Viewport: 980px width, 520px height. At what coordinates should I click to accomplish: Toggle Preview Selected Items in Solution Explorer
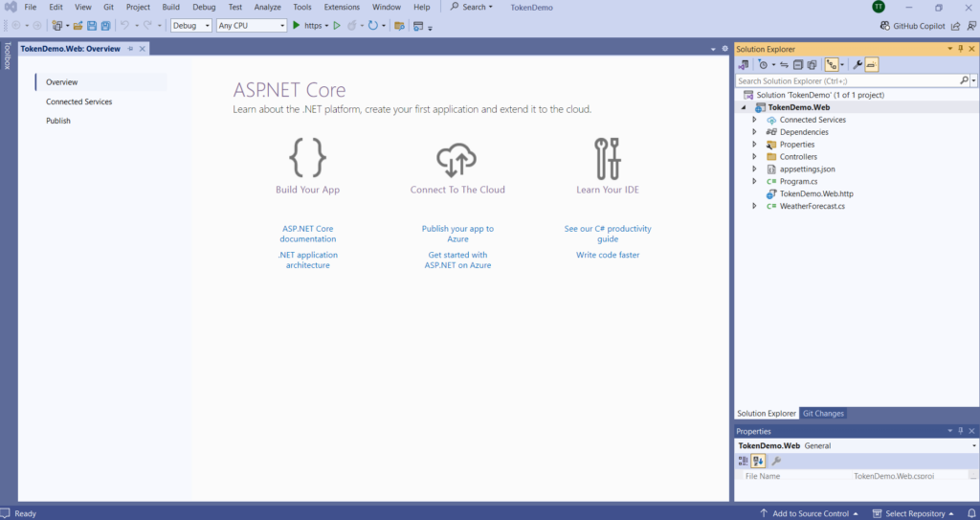coord(872,64)
